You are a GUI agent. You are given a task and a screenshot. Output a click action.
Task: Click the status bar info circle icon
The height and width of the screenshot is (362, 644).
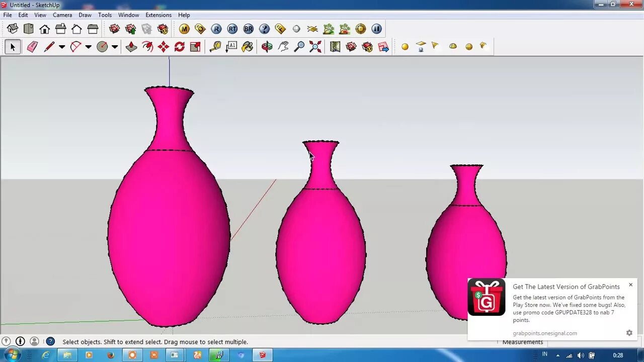[x=20, y=342]
